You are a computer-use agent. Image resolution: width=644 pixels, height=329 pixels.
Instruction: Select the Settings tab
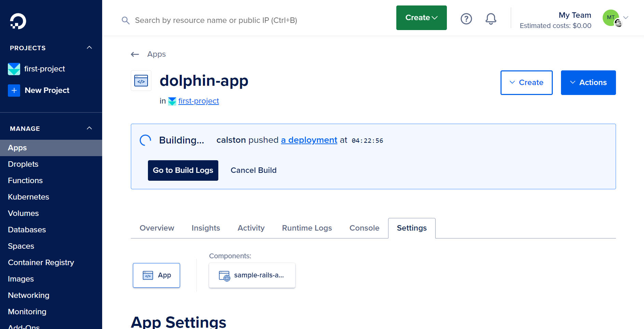tap(412, 228)
